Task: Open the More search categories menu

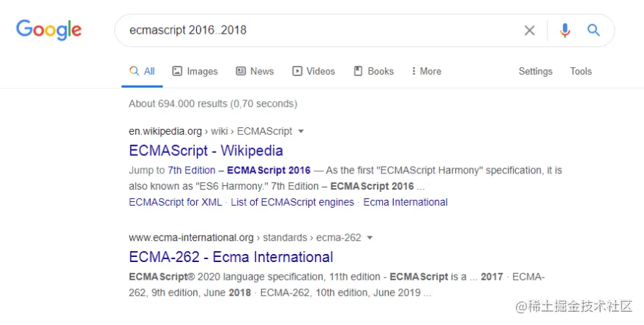Action: click(x=427, y=71)
